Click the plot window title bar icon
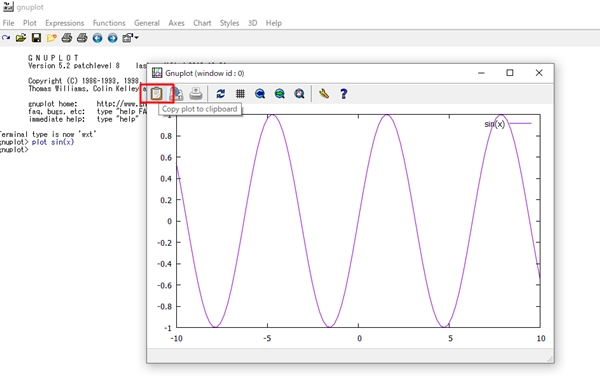The width and height of the screenshot is (600, 383). point(157,73)
